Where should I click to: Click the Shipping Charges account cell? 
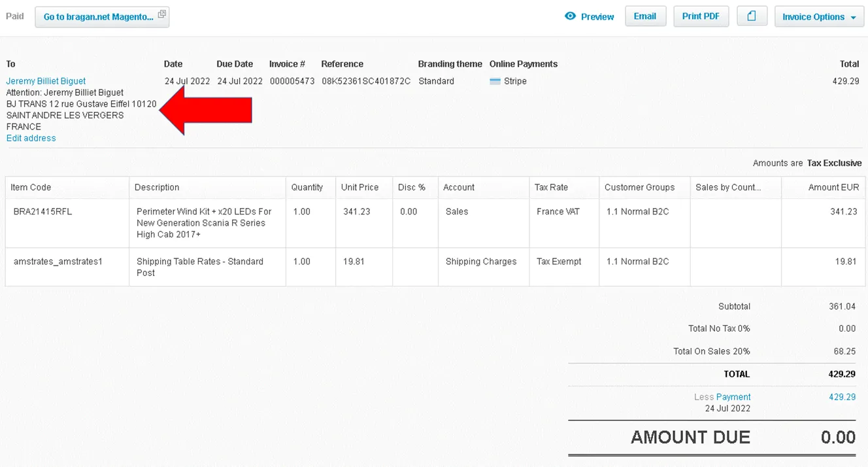pos(484,267)
